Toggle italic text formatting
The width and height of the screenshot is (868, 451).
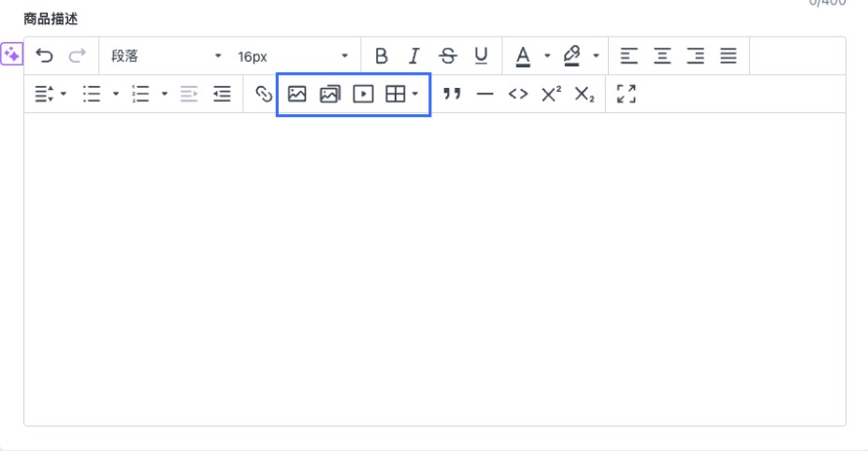414,56
